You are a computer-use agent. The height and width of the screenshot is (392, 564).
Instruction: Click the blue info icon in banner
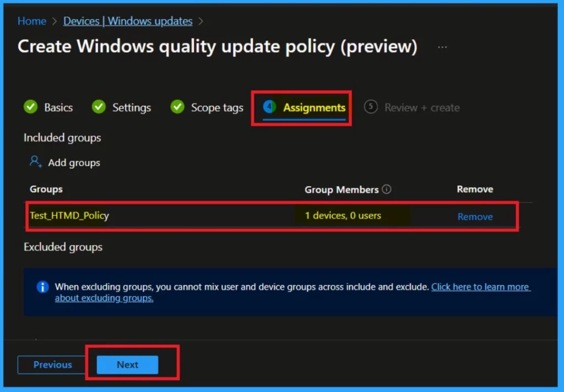tap(42, 287)
